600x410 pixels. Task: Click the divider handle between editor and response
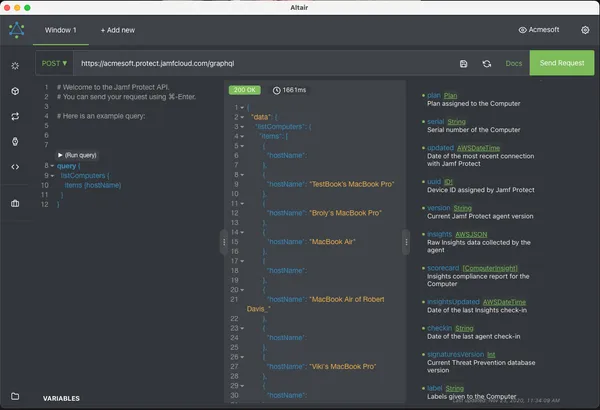coord(224,242)
